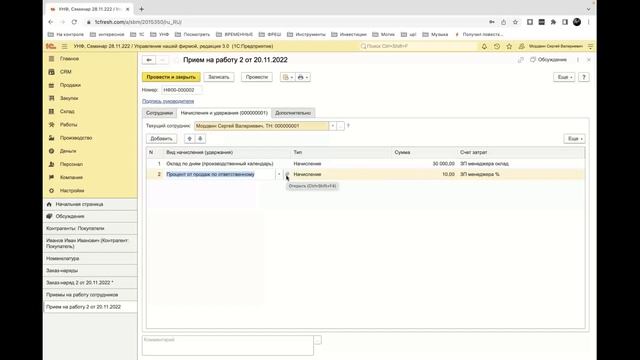Open the Деньги section
Image resolution: width=640 pixels, height=360 pixels.
(x=68, y=151)
